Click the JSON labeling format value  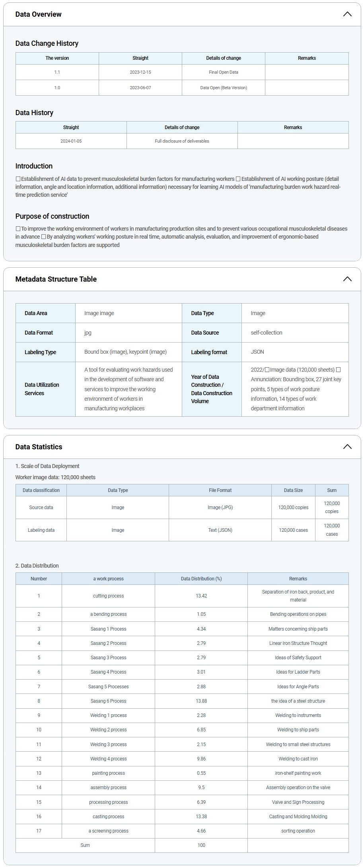click(x=257, y=352)
